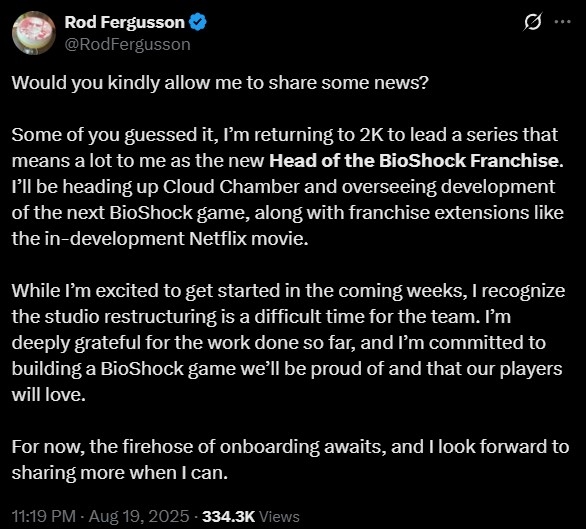The width and height of the screenshot is (586, 529).
Task: Click the 'Netflix movie' words in the post
Action: (249, 239)
